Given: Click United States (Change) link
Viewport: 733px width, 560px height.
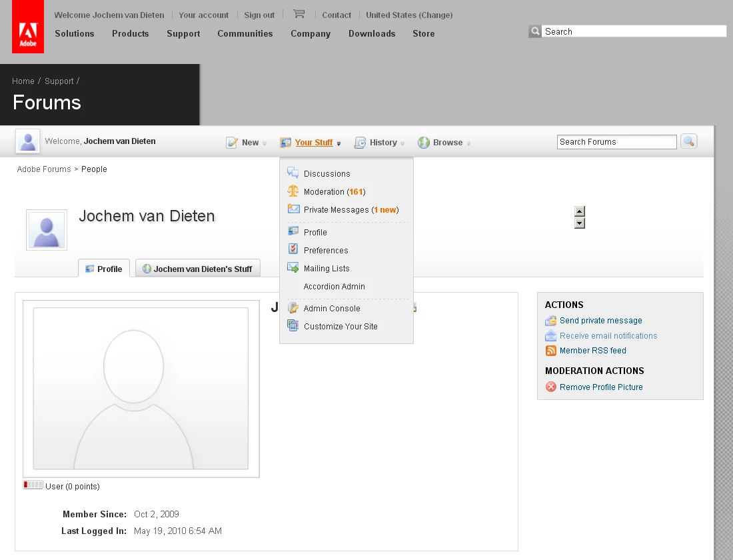Looking at the screenshot, I should click(x=410, y=15).
